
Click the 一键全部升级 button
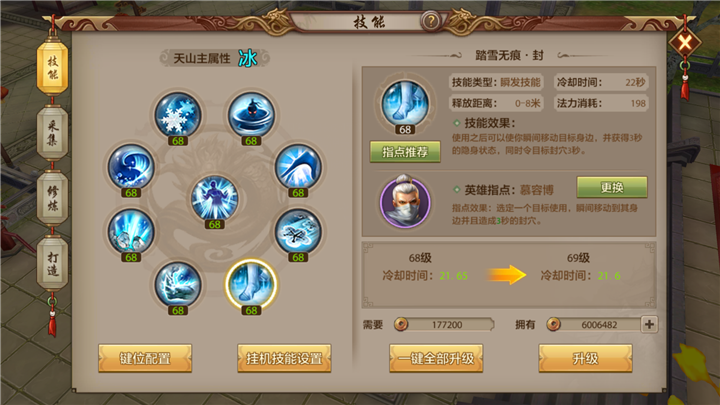coord(436,358)
